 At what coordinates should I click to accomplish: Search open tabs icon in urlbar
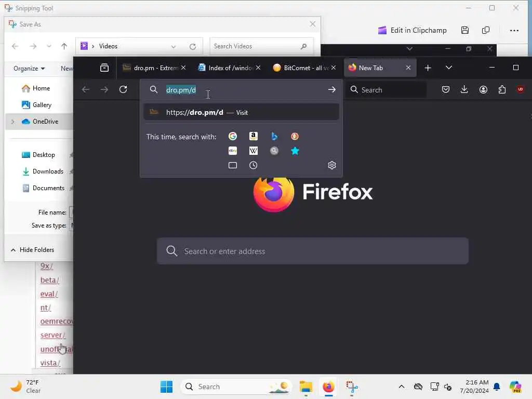(233, 165)
